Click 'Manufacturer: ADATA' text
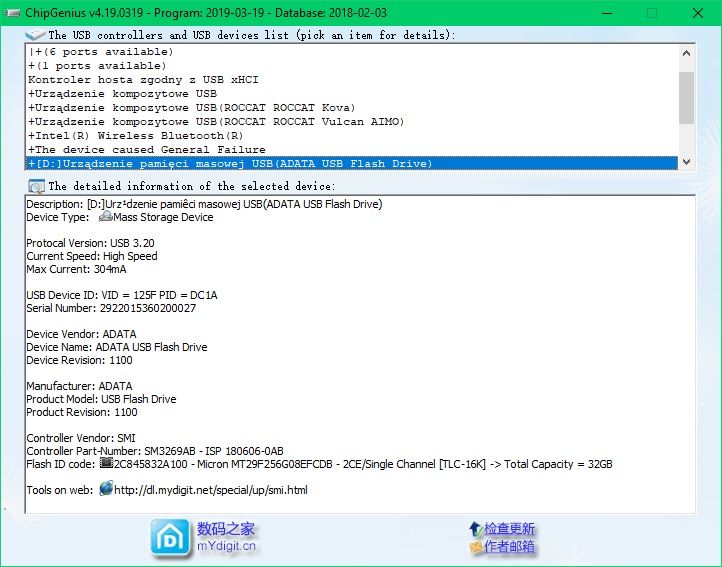The height and width of the screenshot is (567, 722). tap(79, 386)
